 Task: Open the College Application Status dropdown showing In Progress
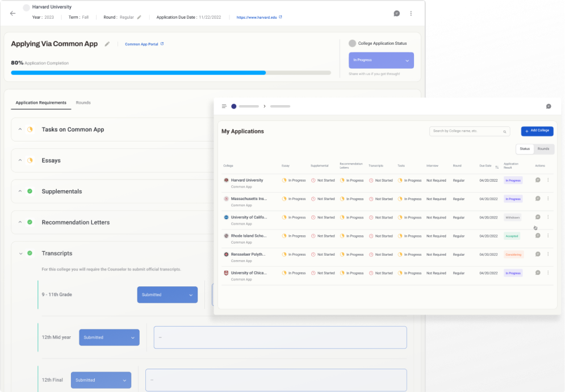coord(381,60)
